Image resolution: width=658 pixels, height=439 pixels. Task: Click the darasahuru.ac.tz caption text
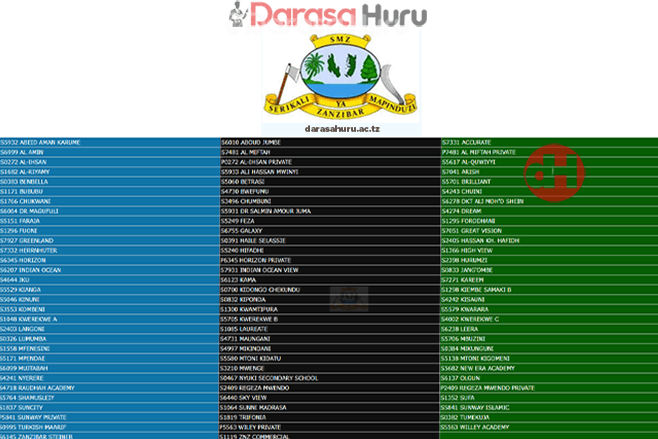coord(342,129)
